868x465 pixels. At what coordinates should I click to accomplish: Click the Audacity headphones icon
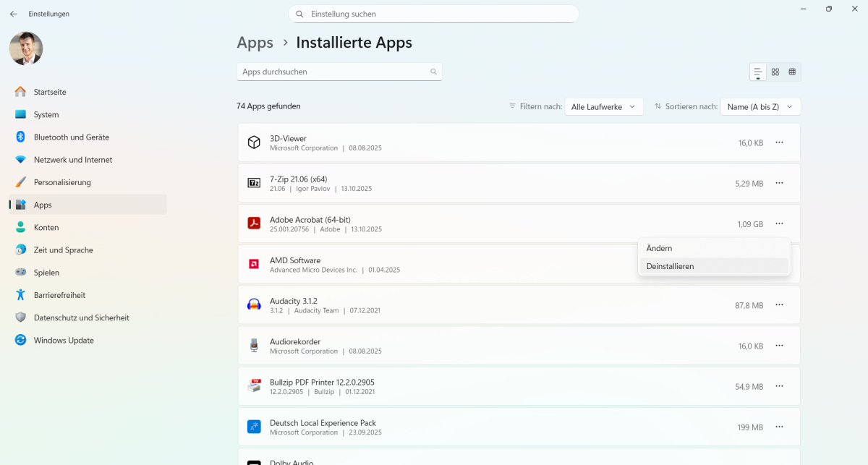click(x=254, y=304)
